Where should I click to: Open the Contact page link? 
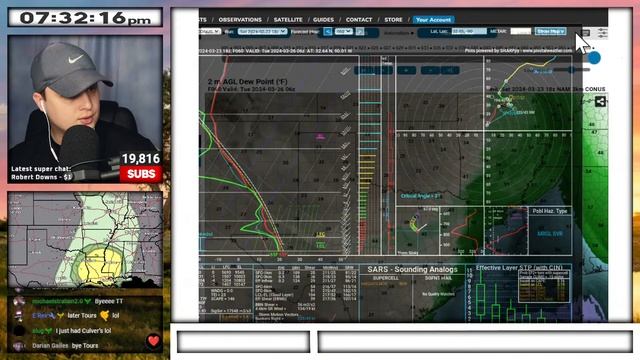359,20
